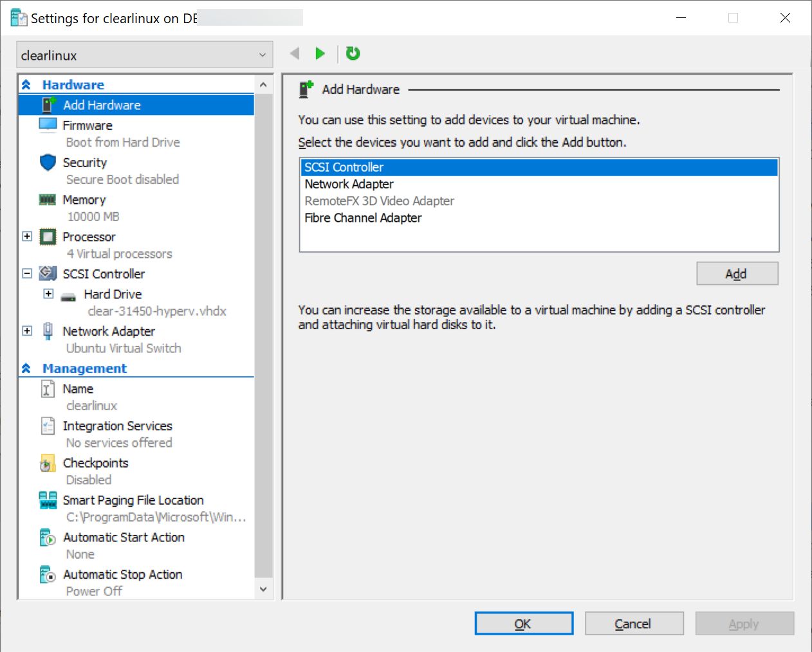The width and height of the screenshot is (812, 652).
Task: Click the Memory chip icon
Action: pos(48,199)
